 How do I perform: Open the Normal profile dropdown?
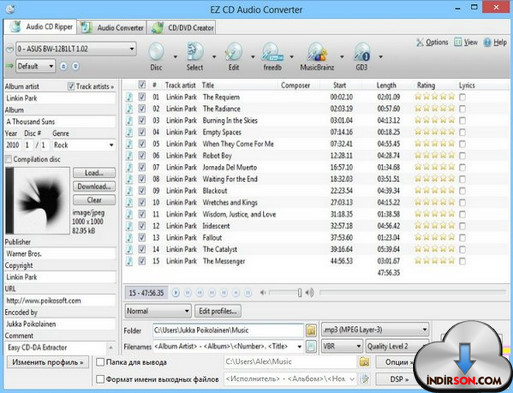(x=158, y=311)
